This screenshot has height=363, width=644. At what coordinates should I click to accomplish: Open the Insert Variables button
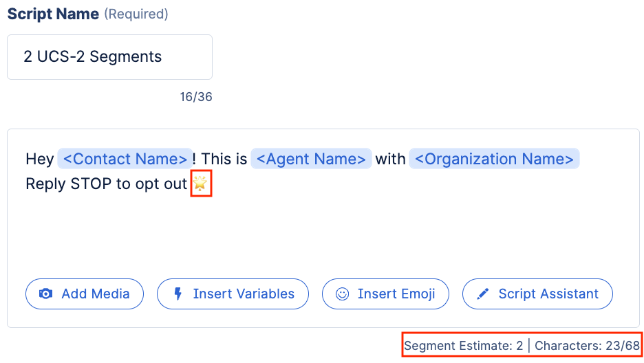coord(233,294)
